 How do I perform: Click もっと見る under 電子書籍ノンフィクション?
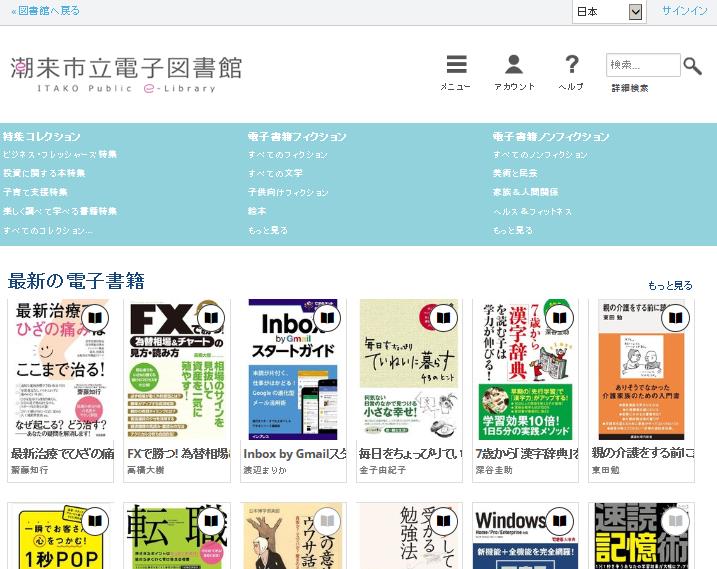[513, 231]
